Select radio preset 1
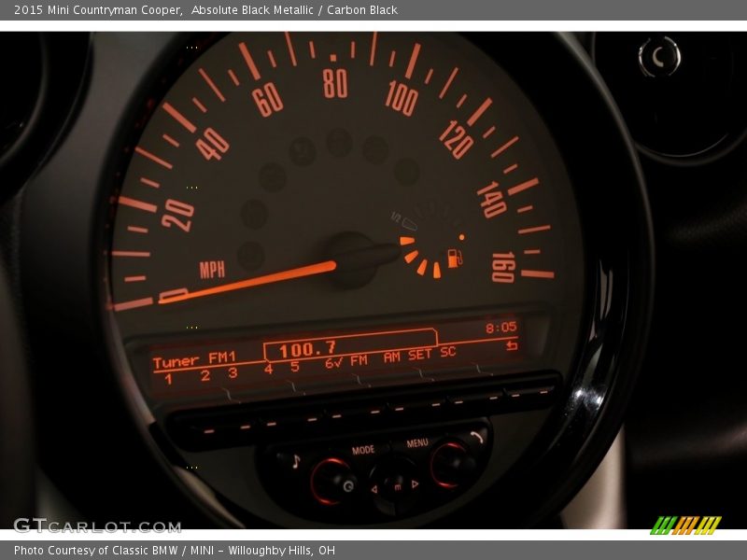The image size is (747, 560). pyautogui.click(x=168, y=380)
